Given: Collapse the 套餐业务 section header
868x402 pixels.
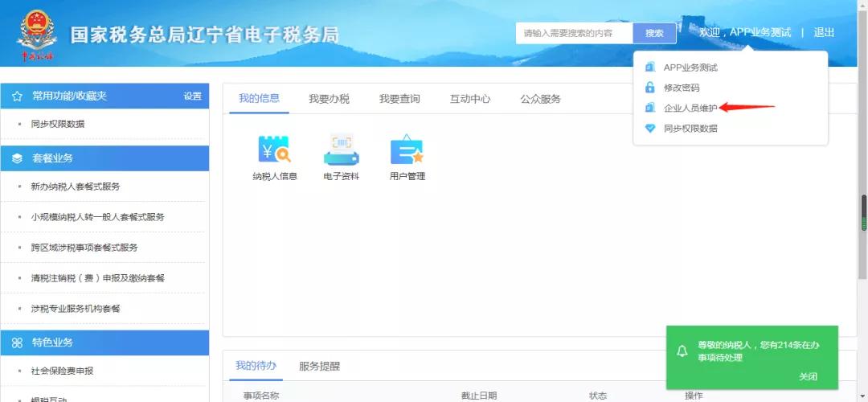Looking at the screenshot, I should [x=104, y=158].
